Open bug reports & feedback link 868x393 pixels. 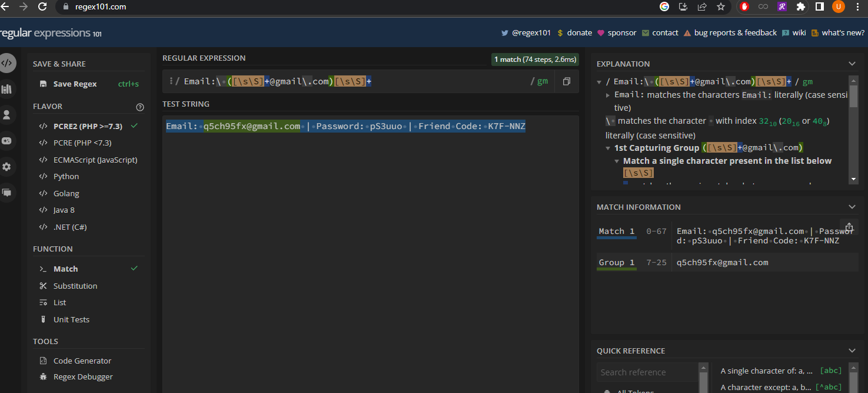(730, 33)
